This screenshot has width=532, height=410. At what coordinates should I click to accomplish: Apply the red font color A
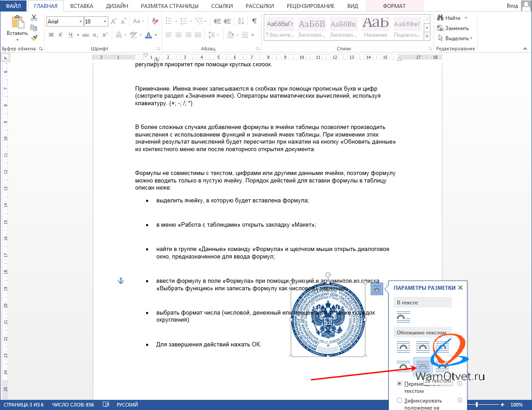pos(149,35)
